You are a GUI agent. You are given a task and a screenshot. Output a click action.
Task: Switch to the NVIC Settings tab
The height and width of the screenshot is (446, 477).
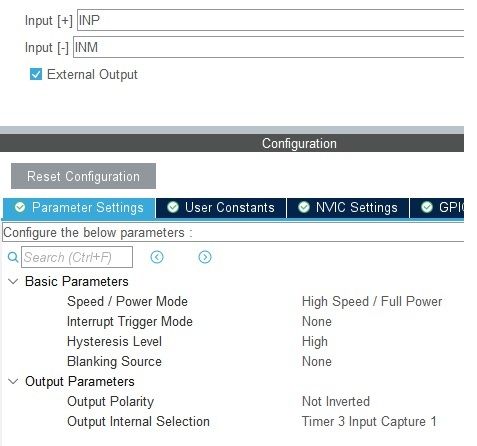tap(348, 208)
